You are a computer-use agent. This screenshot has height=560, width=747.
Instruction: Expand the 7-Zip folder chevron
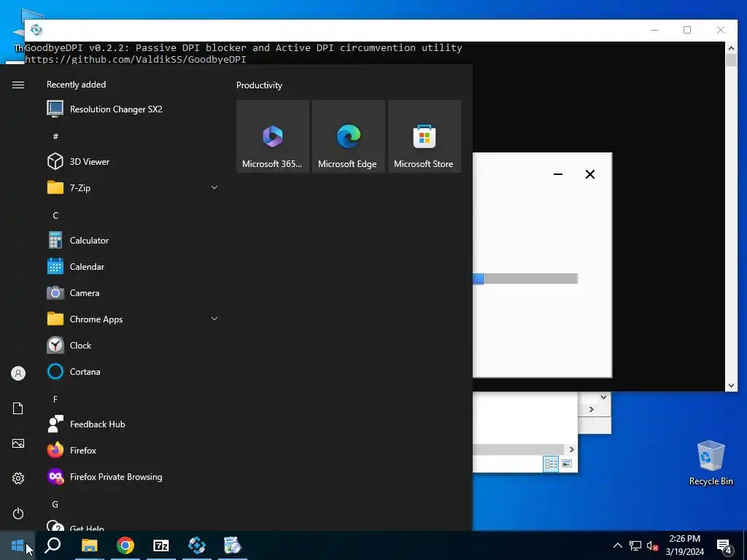pyautogui.click(x=214, y=187)
